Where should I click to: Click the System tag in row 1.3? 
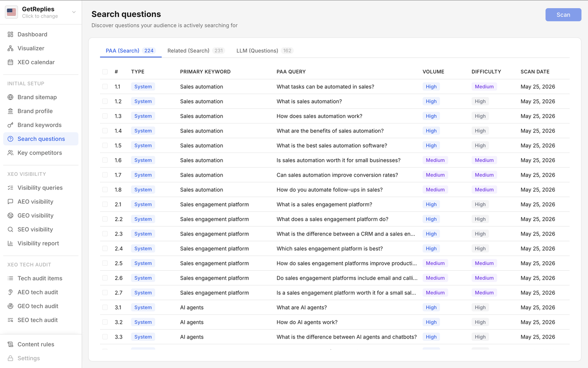143,116
